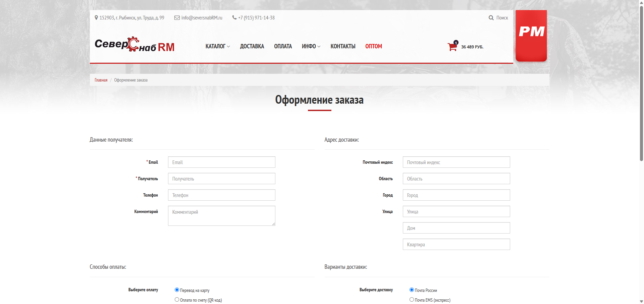Click the red PM badge
The image size is (644, 304).
[531, 36]
